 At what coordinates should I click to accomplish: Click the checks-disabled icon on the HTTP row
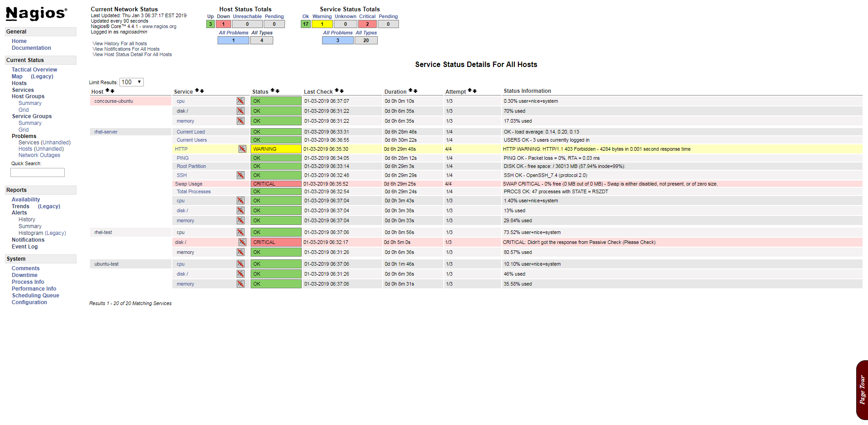coord(242,149)
